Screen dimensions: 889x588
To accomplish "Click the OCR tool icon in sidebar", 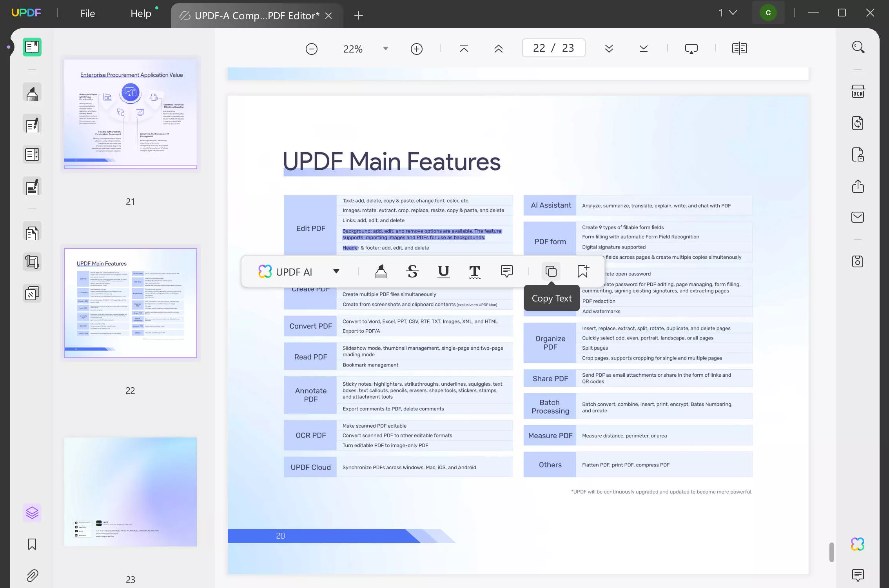I will 858,91.
